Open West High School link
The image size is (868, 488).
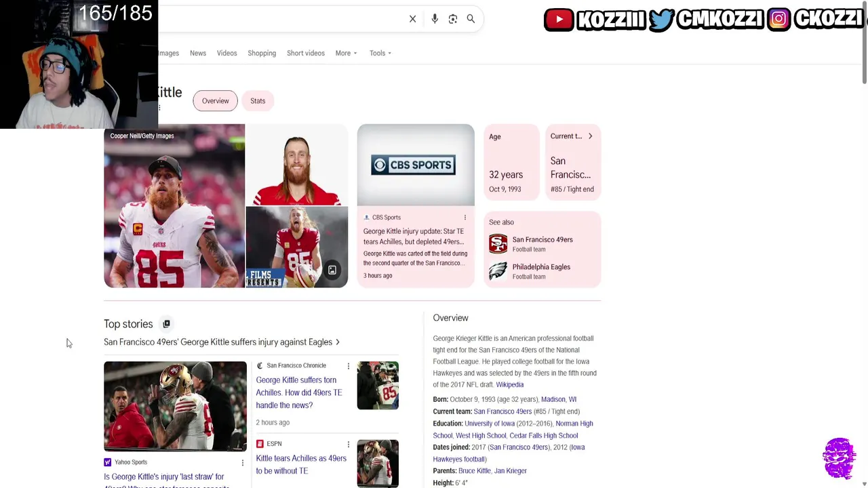click(x=481, y=436)
